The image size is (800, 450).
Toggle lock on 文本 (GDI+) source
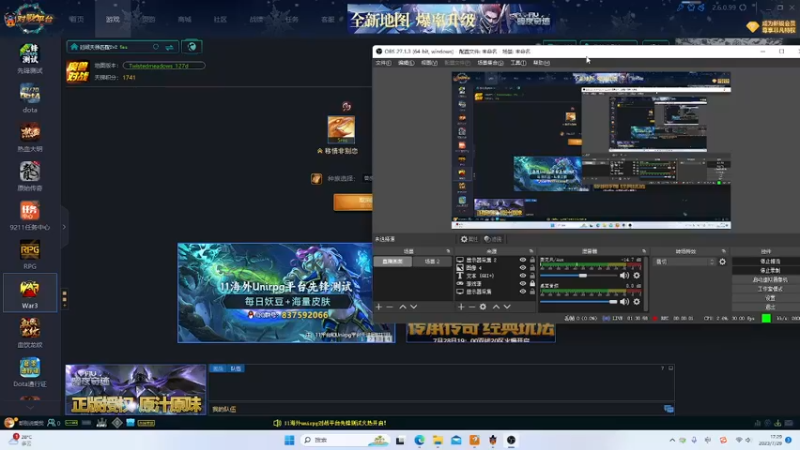532,276
